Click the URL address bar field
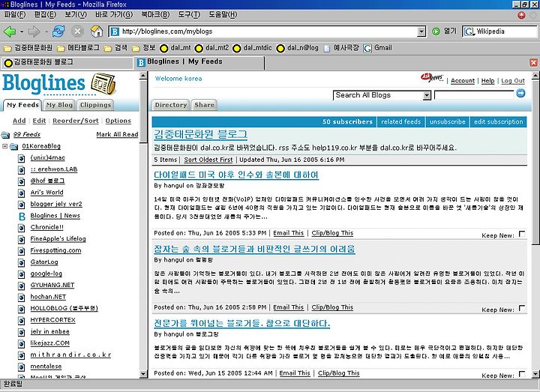This screenshot has height=392, width=540. [268, 31]
